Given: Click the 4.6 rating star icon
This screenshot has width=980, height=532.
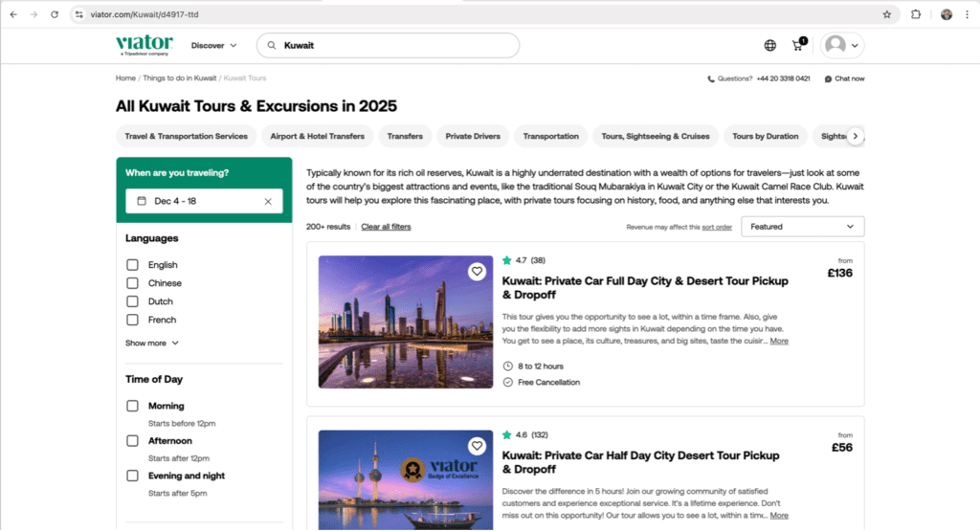Looking at the screenshot, I should click(x=507, y=434).
